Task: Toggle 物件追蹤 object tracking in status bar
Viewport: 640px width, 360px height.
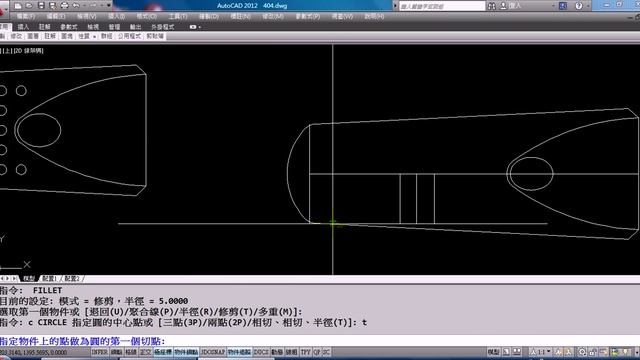Action: tap(239, 352)
